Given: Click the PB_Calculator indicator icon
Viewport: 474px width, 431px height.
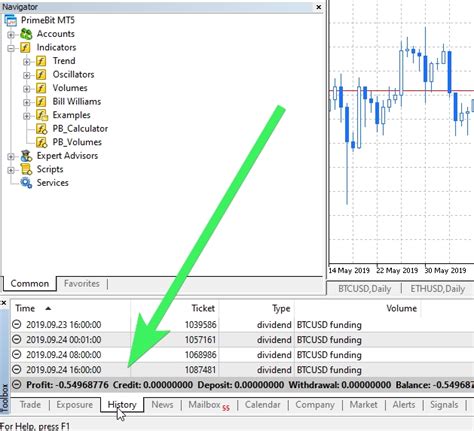Looking at the screenshot, I should [42, 129].
